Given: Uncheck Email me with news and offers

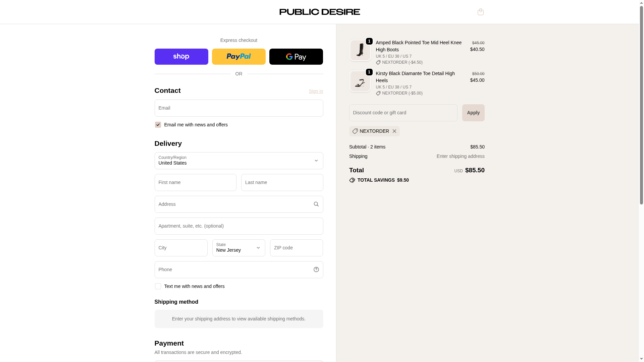Looking at the screenshot, I should [x=158, y=125].
